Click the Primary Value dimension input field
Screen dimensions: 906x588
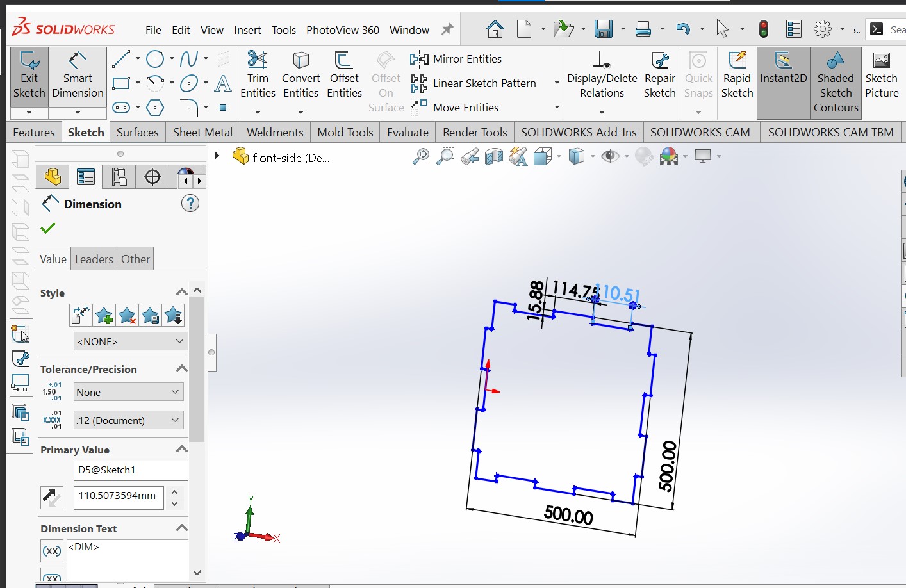119,496
